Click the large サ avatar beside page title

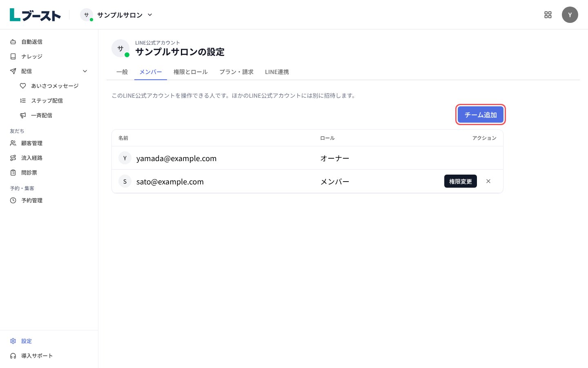pyautogui.click(x=120, y=48)
